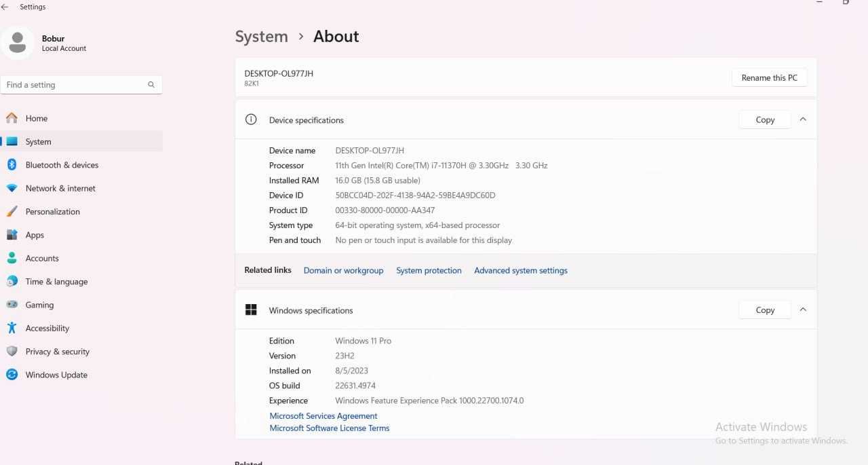The width and height of the screenshot is (868, 465).
Task: Click the Gaming controller icon
Action: coord(12,305)
